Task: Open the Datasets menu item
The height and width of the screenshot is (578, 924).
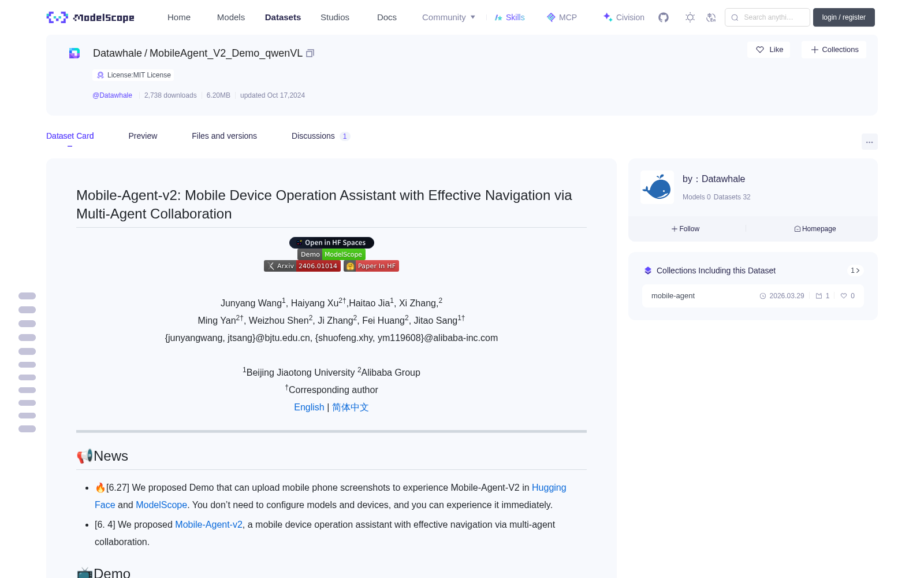Action: tap(283, 17)
